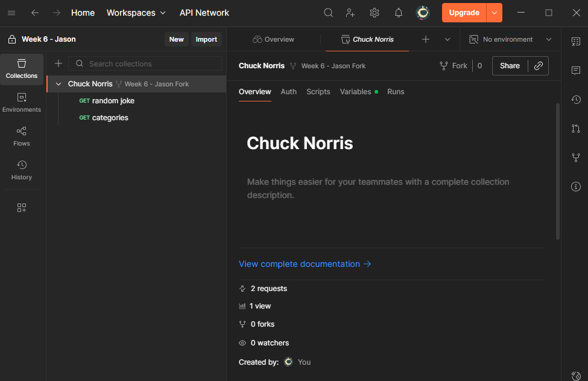Click the 1 view stat

tap(255, 306)
